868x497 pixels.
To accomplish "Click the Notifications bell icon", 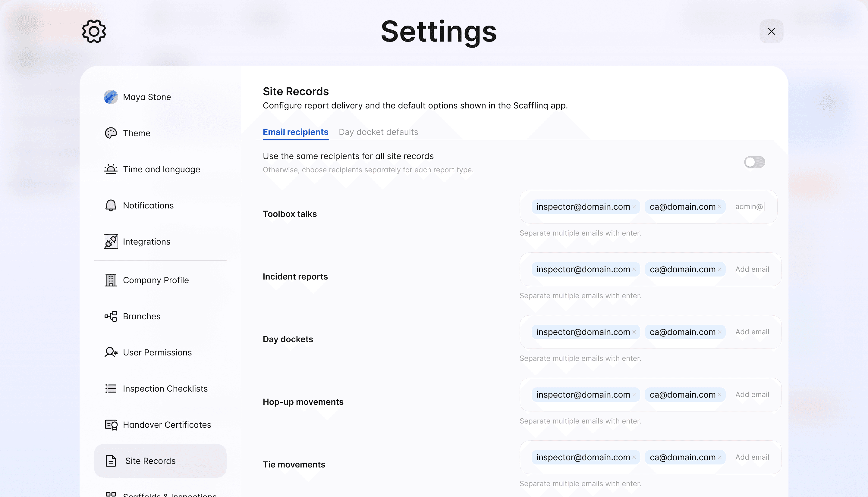I will [x=111, y=205].
